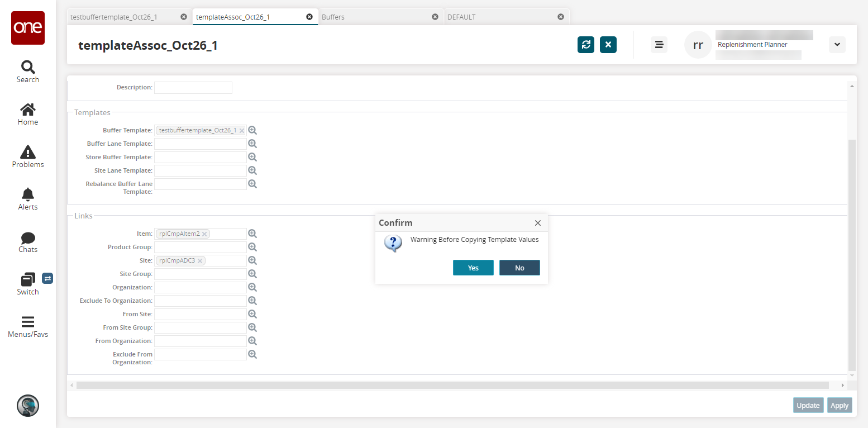
Task: Click the From Site field
Action: (x=201, y=314)
